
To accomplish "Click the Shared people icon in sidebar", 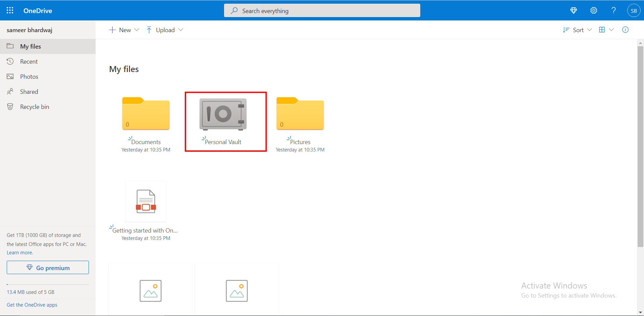I will (10, 91).
